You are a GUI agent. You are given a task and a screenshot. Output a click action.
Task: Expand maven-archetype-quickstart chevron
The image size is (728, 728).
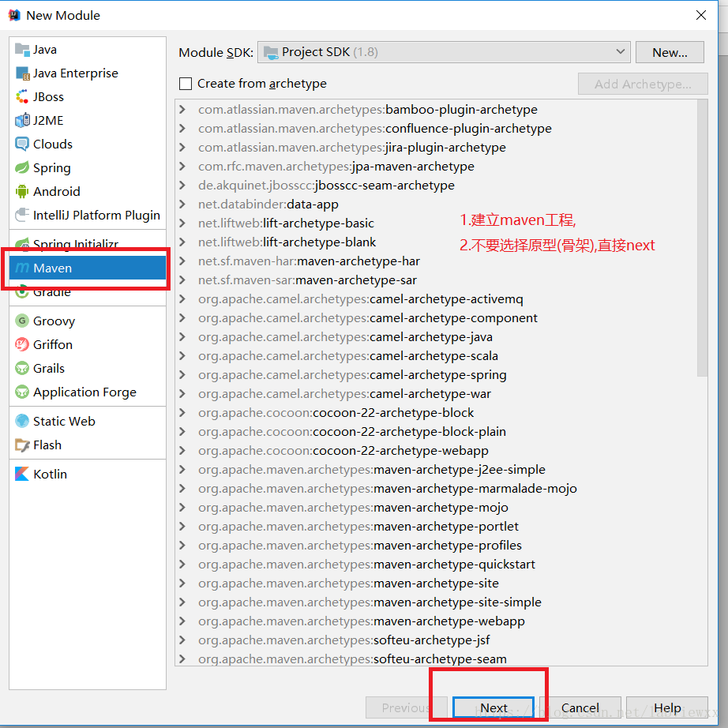(x=182, y=565)
